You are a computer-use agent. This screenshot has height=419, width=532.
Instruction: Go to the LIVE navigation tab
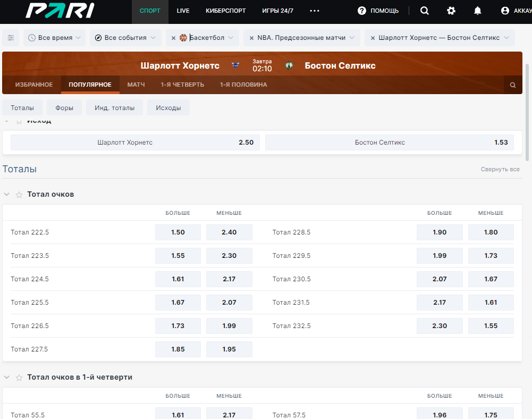pyautogui.click(x=183, y=11)
